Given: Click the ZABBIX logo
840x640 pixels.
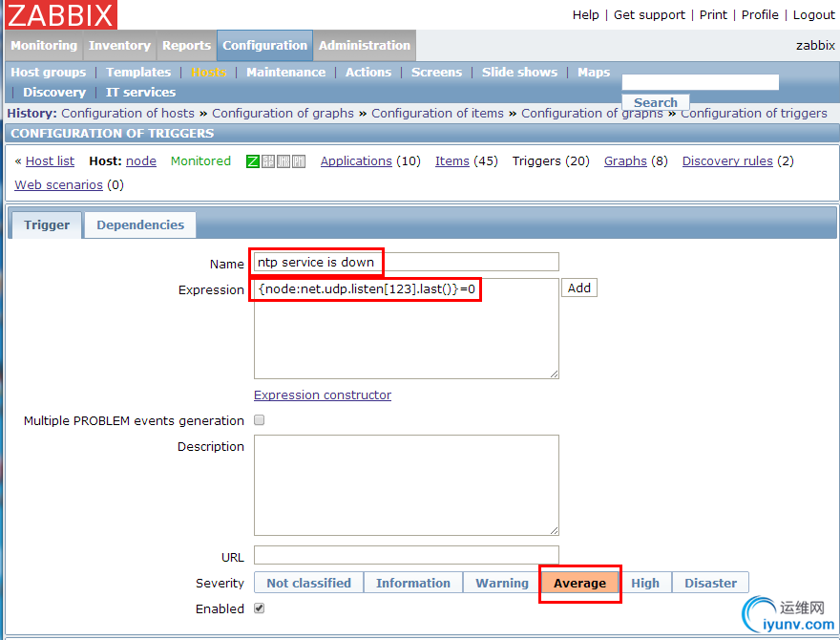Looking at the screenshot, I should (x=60, y=14).
